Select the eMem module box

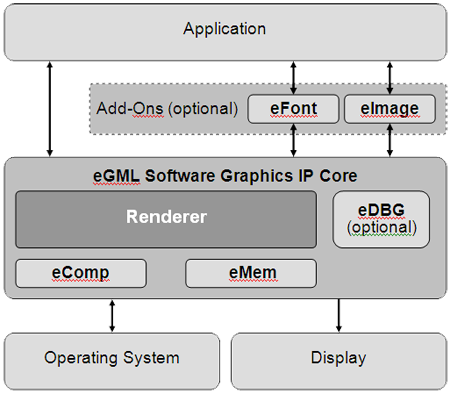pos(251,273)
